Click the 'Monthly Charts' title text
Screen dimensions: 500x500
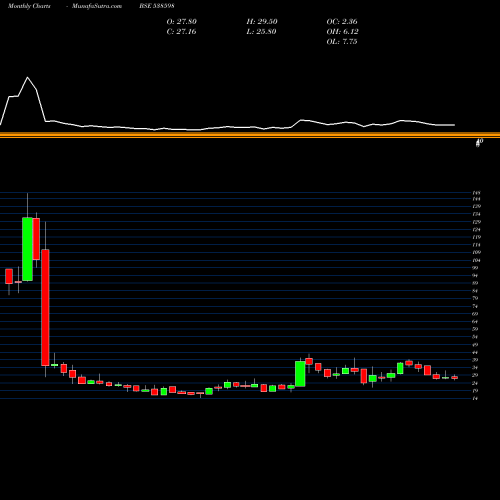point(29,6)
